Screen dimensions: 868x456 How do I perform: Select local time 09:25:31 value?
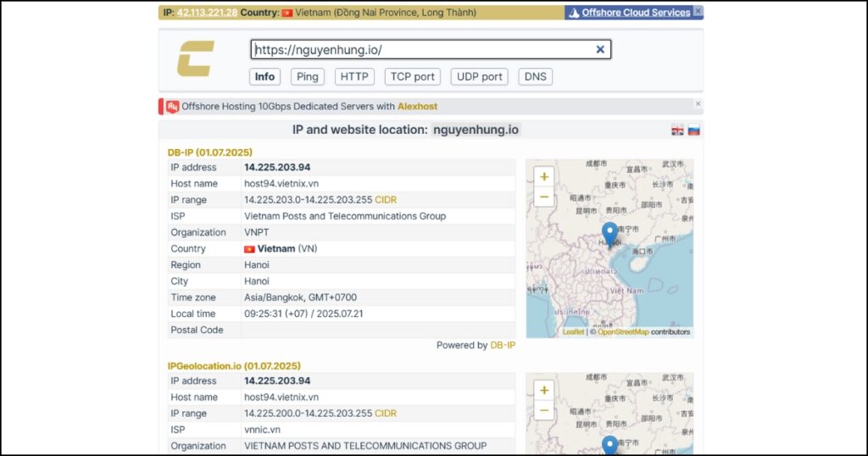[x=303, y=314]
